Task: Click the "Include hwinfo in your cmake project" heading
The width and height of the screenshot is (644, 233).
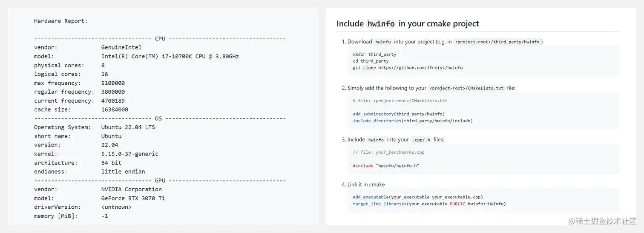Action: point(408,24)
